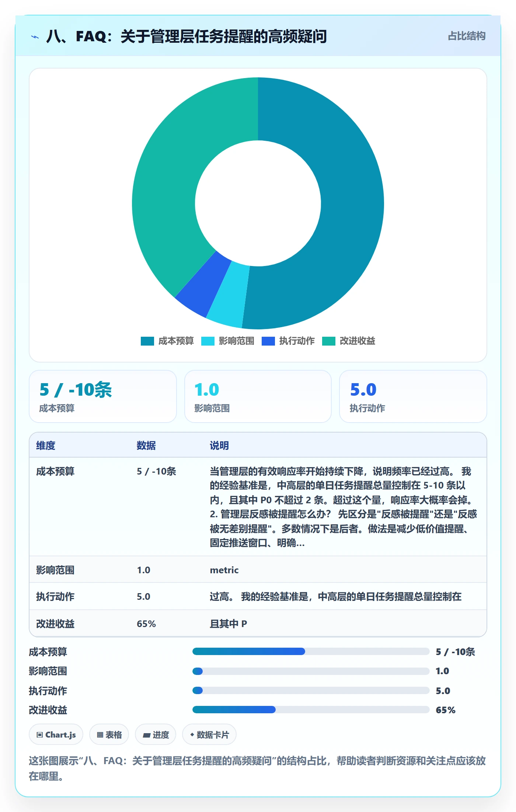This screenshot has height=812, width=516.
Task: Click the table cell reading 且其中 P
Action: click(229, 624)
